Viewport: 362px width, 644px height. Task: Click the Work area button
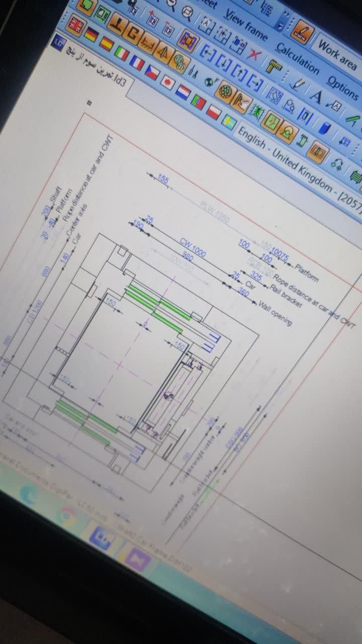click(x=337, y=54)
